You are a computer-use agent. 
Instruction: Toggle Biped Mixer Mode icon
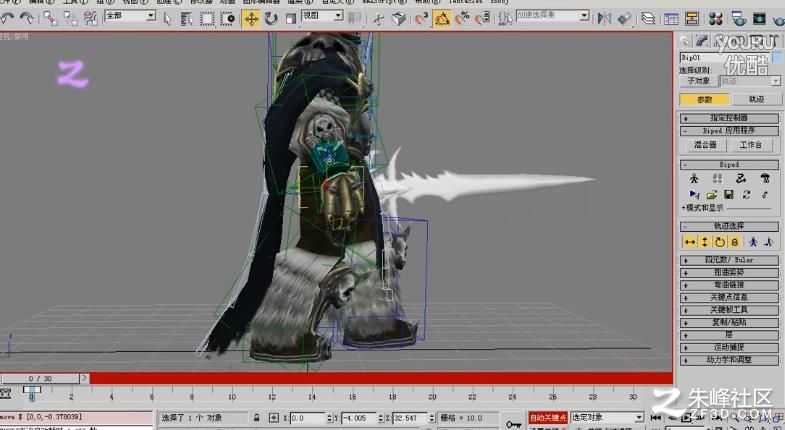[764, 178]
